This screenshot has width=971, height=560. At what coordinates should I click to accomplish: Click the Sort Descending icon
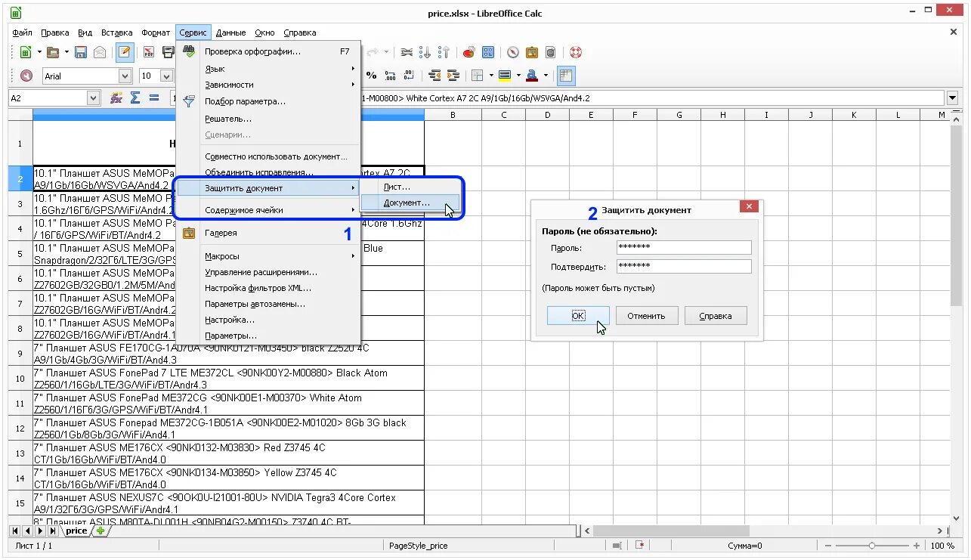coord(444,52)
